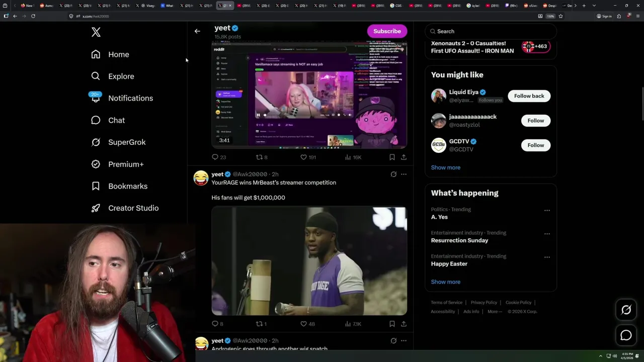Open options for 'A. Yes' trend
Viewport: 644px width, 362px height.
547,210
